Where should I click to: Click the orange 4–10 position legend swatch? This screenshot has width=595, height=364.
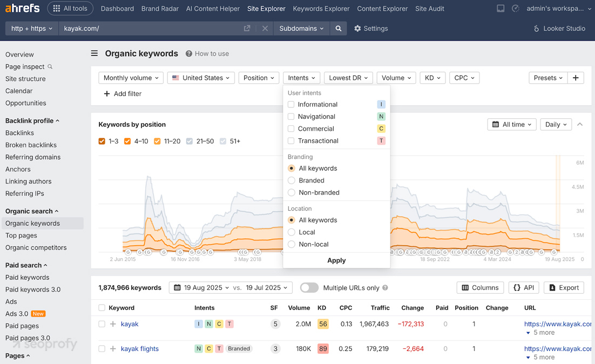(x=127, y=141)
